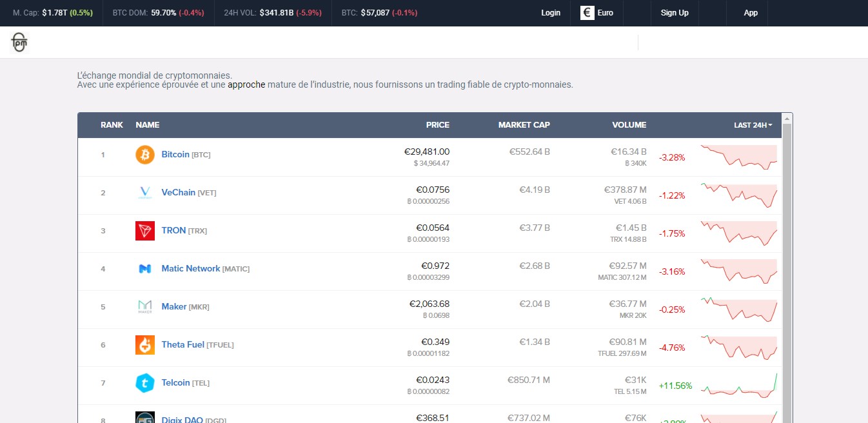
Task: Click the TRON red shield icon
Action: 144,230
